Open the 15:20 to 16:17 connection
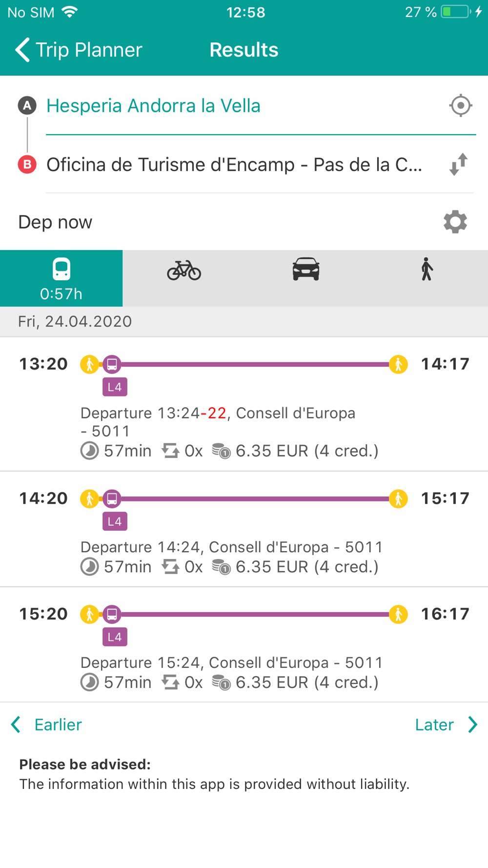Viewport: 488px width, 868px height. pos(244,645)
